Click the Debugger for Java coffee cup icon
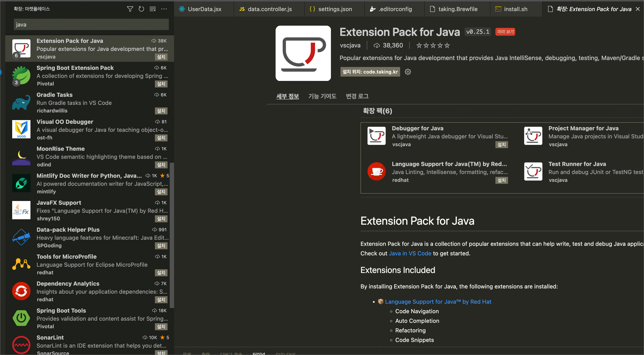The height and width of the screenshot is (355, 644). pyautogui.click(x=376, y=136)
